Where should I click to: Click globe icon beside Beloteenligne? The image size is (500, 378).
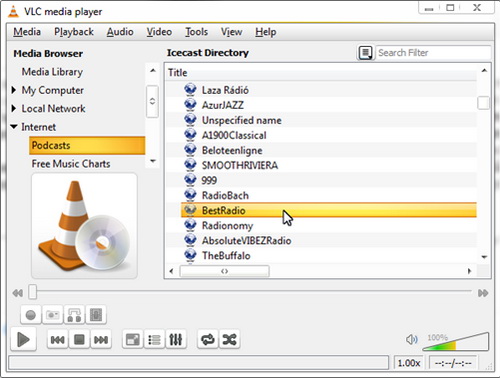click(x=190, y=149)
